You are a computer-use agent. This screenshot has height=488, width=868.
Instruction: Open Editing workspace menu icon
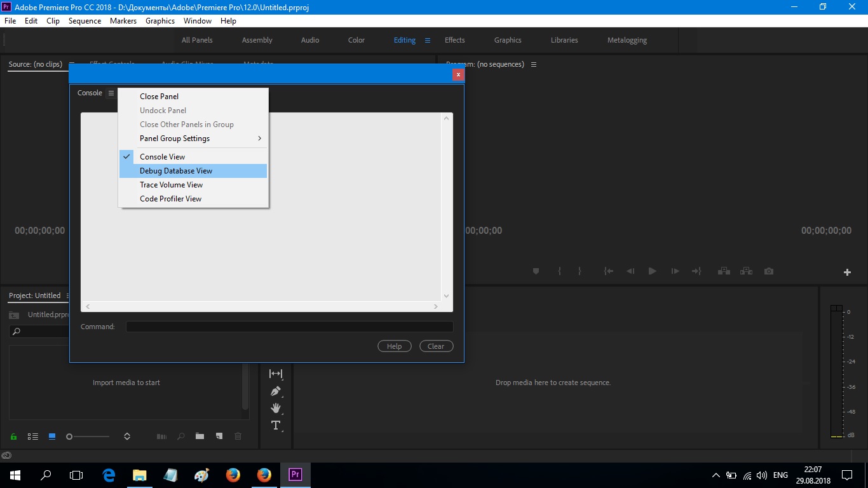[428, 40]
